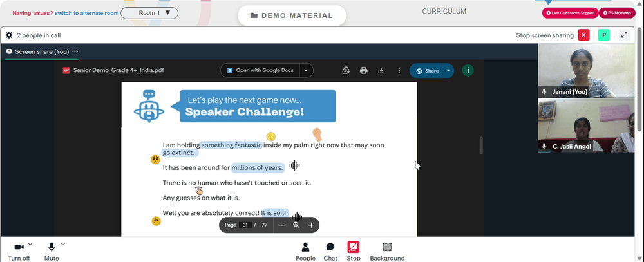This screenshot has width=644, height=262.
Task: Open Room 1 dropdown
Action: [x=149, y=13]
